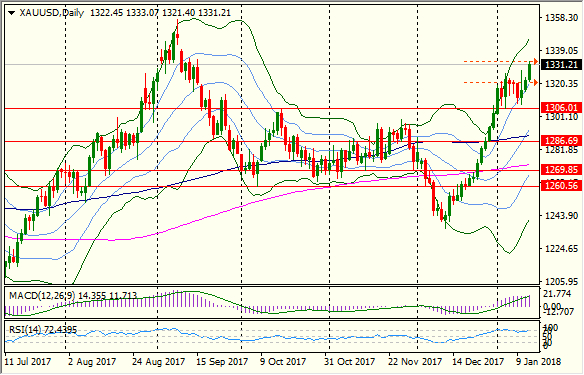Click the red 1286.69 price label
The image size is (584, 375).
pos(561,141)
